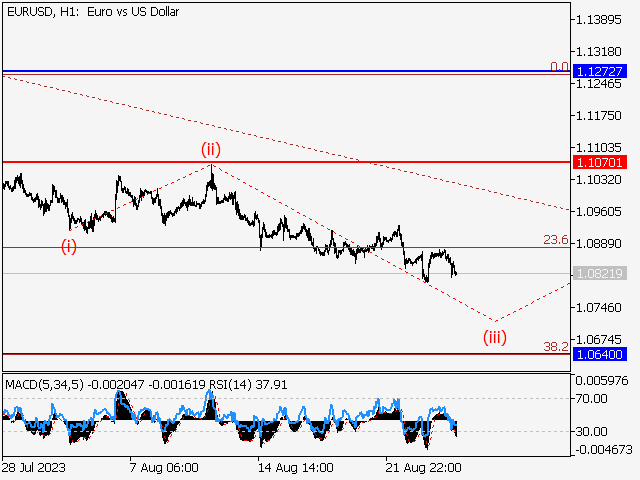Image resolution: width=640 pixels, height=480 pixels.
Task: Click price axis value 1.07460
Action: point(598,307)
